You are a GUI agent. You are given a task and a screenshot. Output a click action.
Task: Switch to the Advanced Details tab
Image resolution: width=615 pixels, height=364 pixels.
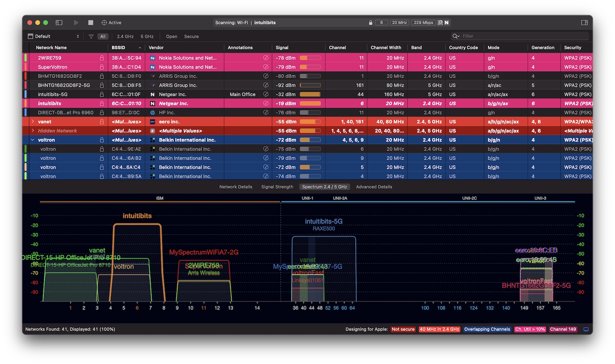pyautogui.click(x=374, y=187)
